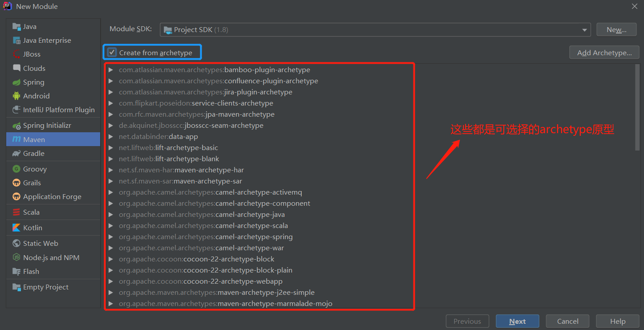
Task: Close the New Module dialog
Action: (x=635, y=6)
